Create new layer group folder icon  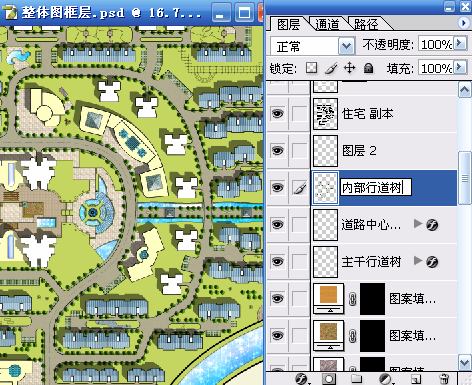click(357, 379)
